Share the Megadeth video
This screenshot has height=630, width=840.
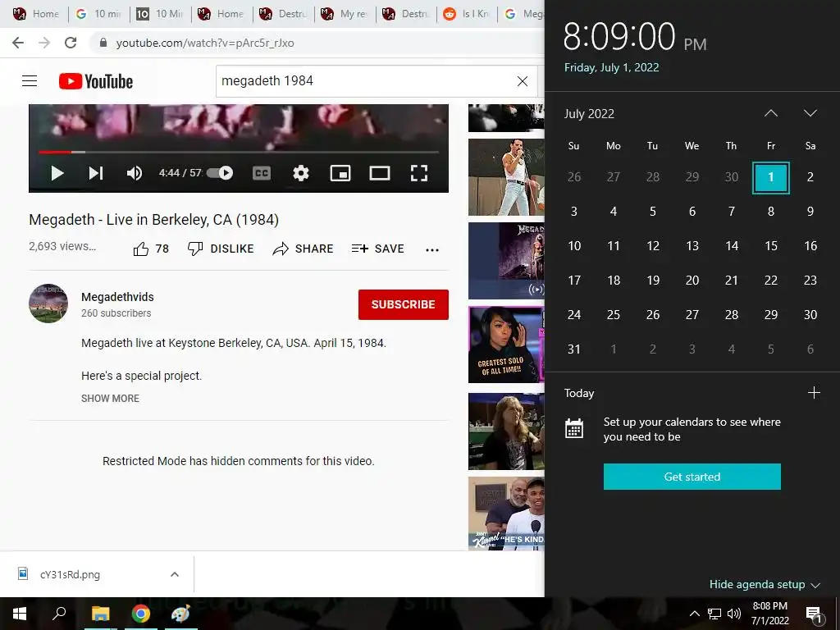pyautogui.click(x=303, y=249)
